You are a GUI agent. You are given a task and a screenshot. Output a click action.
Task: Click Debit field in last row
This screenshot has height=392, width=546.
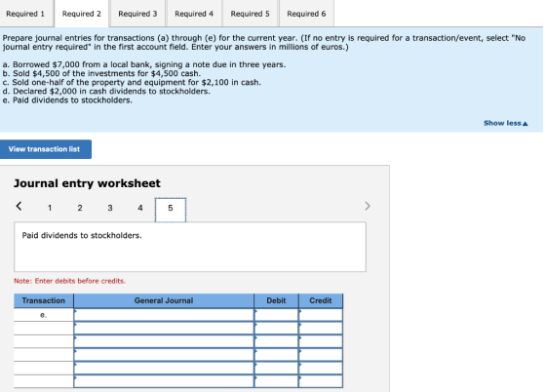coord(276,381)
